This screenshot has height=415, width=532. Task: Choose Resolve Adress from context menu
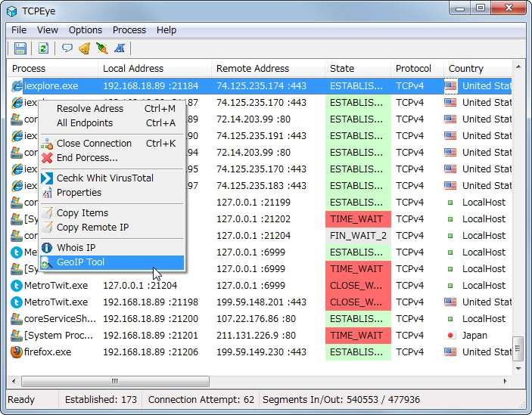[x=112, y=109]
